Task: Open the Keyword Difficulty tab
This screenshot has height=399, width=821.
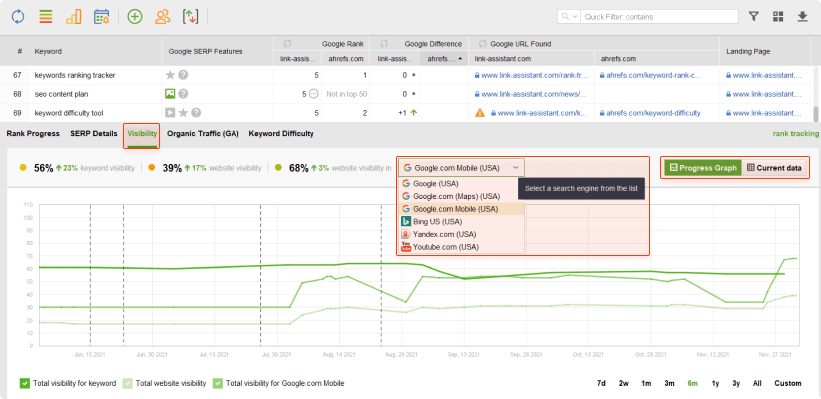Action: (x=281, y=134)
